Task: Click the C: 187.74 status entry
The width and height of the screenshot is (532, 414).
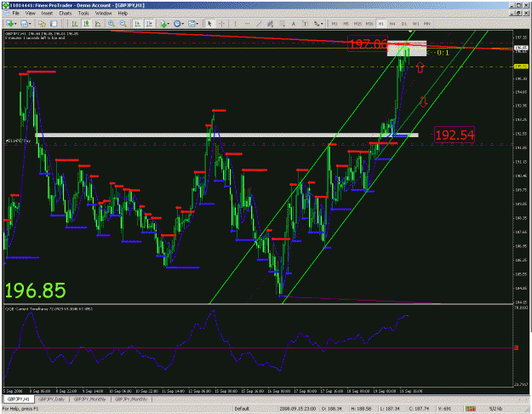Action: (x=419, y=409)
